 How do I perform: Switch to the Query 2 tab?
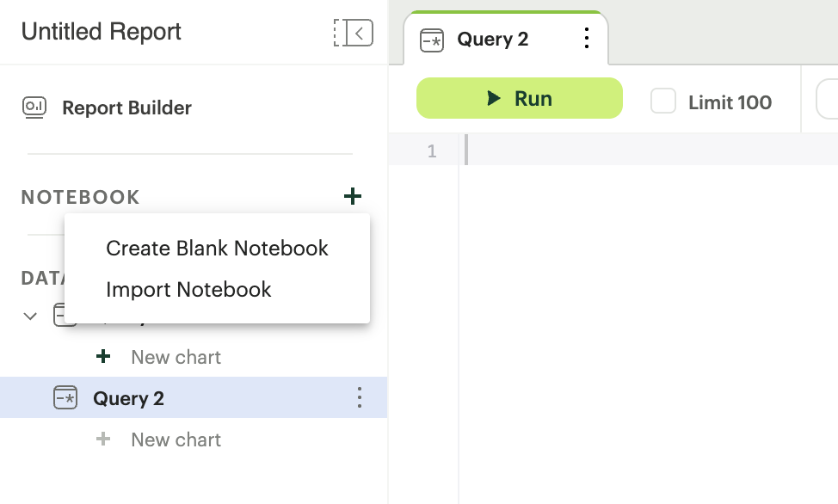click(492, 40)
